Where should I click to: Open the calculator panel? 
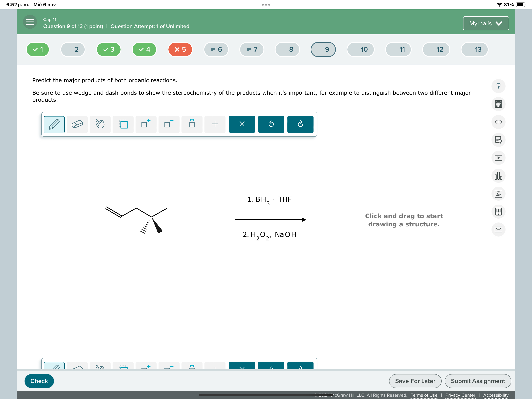(x=498, y=104)
